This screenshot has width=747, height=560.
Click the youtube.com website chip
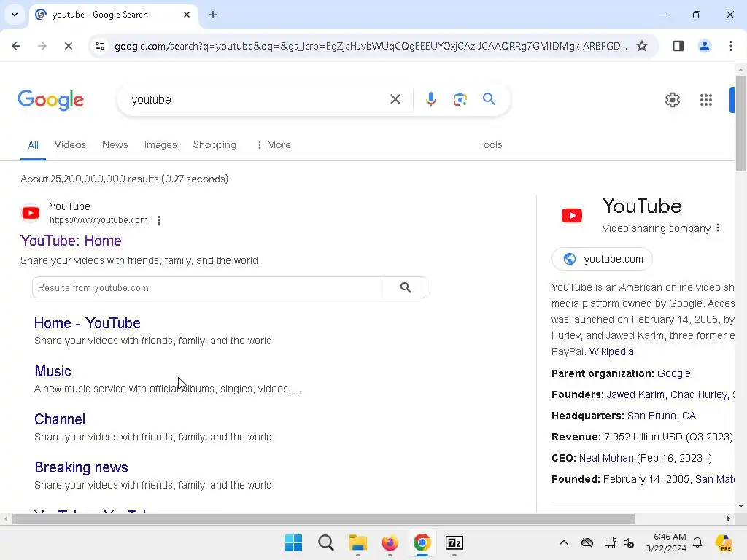click(602, 259)
